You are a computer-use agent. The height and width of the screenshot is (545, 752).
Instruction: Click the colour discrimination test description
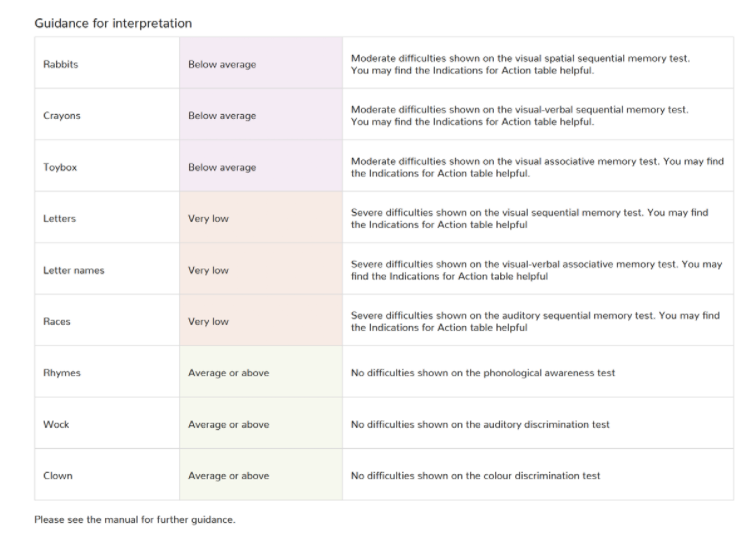point(475,475)
